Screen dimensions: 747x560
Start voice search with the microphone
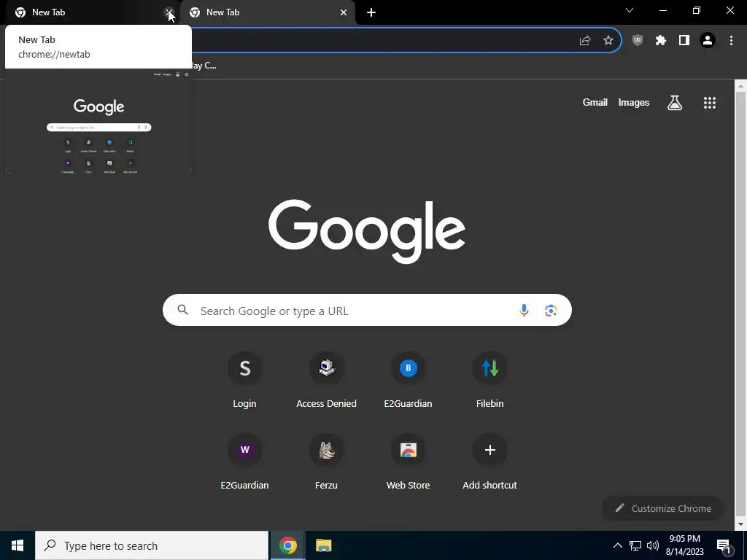pos(524,311)
